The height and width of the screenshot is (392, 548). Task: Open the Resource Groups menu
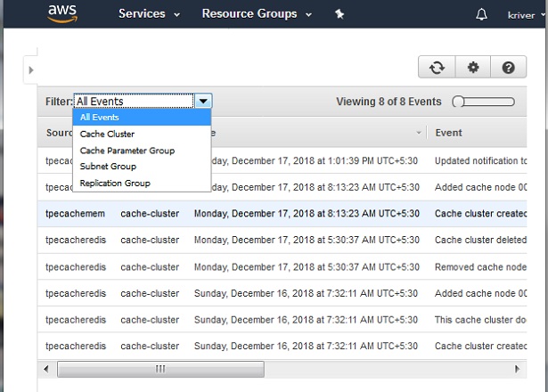257,14
